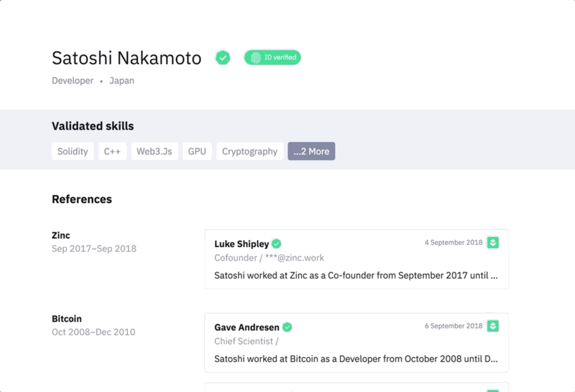The width and height of the screenshot is (575, 392).
Task: Expand skills with ...2 More button
Action: [312, 151]
